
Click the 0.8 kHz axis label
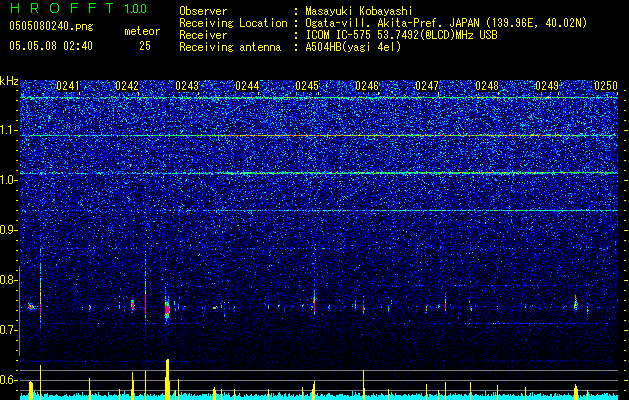(8, 280)
